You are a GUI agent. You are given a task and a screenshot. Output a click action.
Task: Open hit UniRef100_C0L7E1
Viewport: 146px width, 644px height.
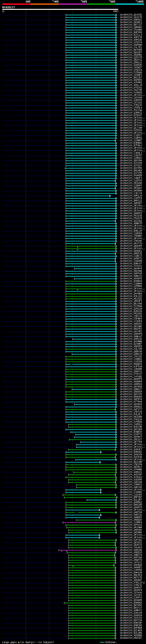(x=131, y=47)
